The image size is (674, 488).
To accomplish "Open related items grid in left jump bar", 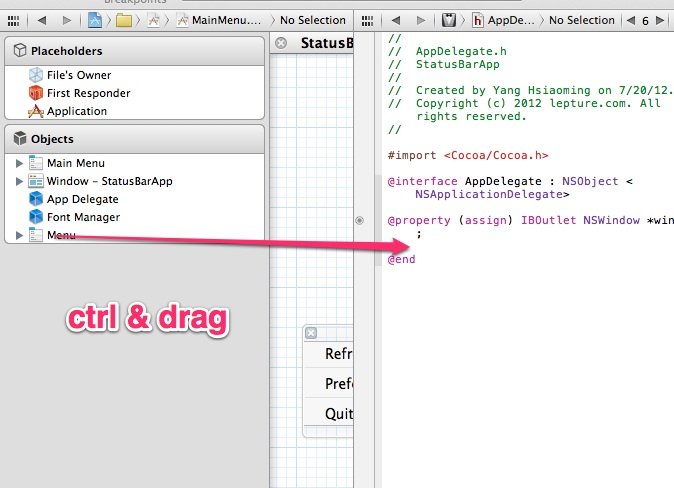I will coord(14,20).
